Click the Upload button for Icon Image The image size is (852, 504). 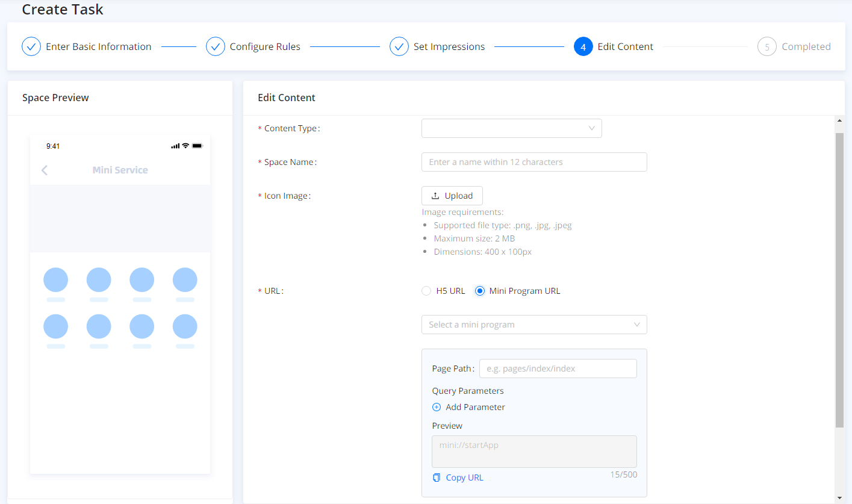pyautogui.click(x=452, y=196)
